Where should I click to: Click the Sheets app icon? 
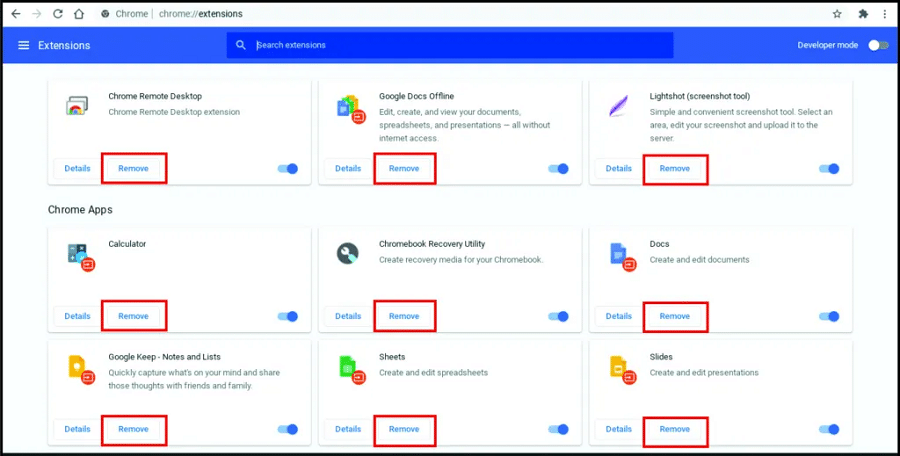point(350,369)
